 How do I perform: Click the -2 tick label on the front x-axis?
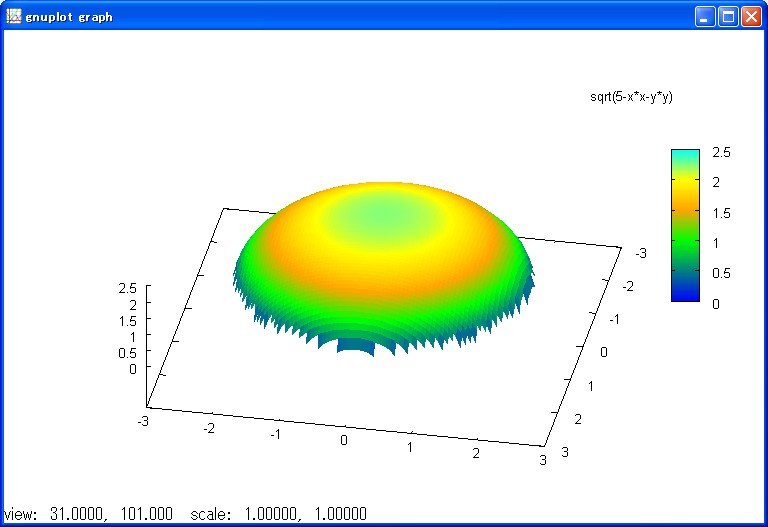point(209,429)
